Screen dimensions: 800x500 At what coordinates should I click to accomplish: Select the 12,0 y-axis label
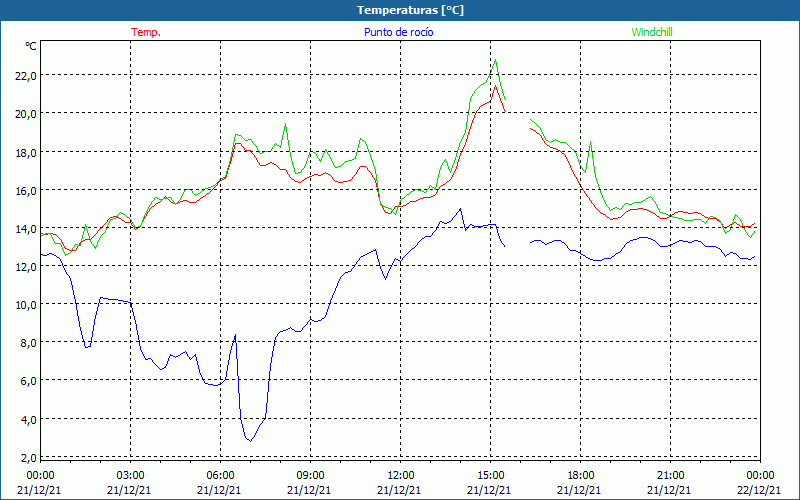[x=24, y=266]
